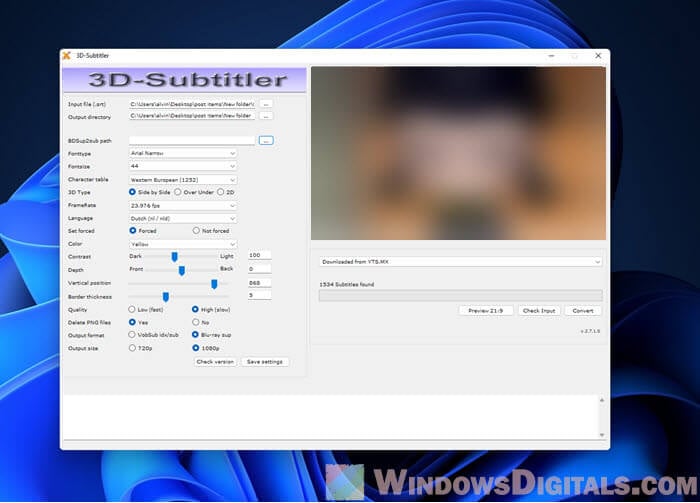Click the Vertical position slider handle
Viewport: 700px width, 503px height.
pyautogui.click(x=214, y=284)
